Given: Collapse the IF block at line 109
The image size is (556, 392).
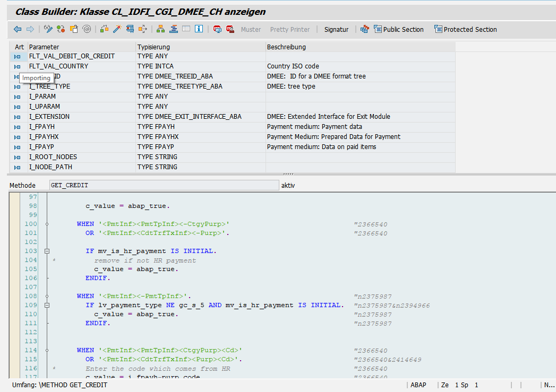Looking at the screenshot, I should [47, 305].
